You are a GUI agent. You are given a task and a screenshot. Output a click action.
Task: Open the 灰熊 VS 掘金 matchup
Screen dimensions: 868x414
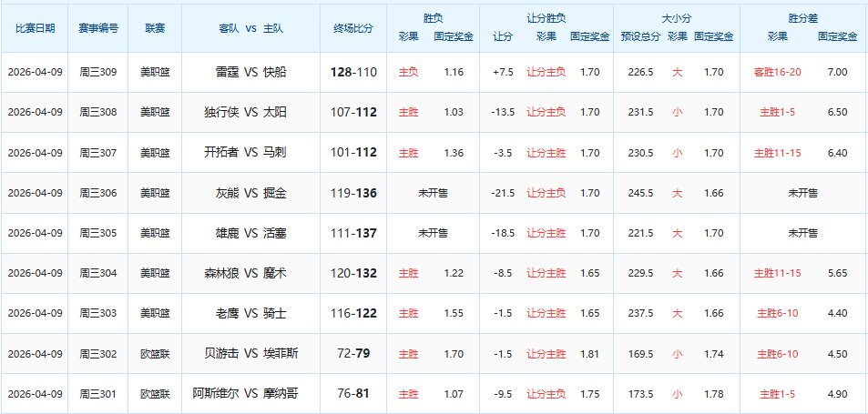coord(250,193)
